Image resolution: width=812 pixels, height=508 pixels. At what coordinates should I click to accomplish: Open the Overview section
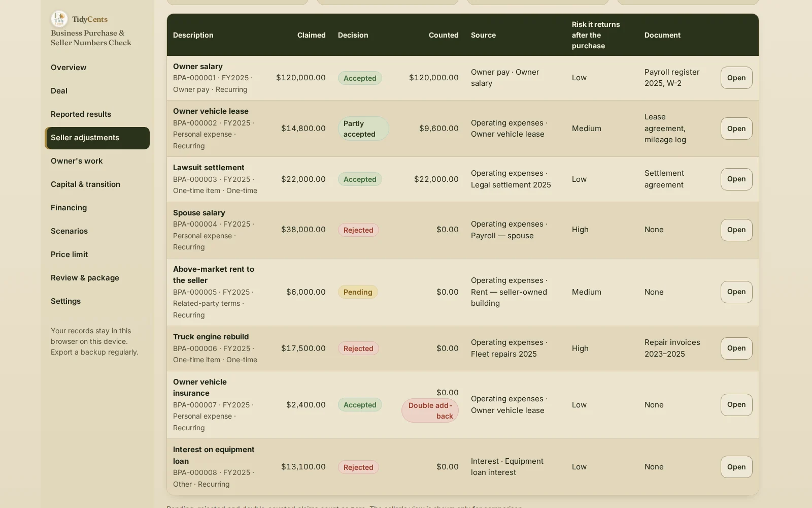tap(97, 68)
